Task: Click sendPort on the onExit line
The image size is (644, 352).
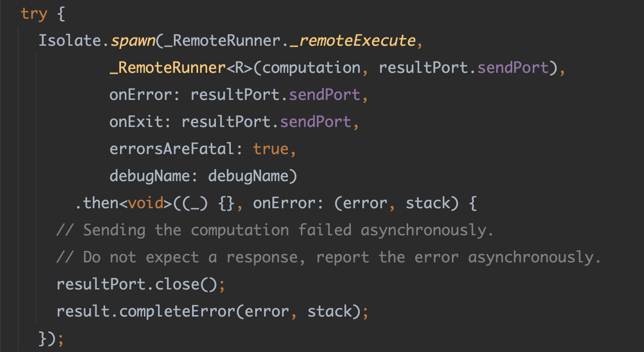Action: (x=315, y=122)
